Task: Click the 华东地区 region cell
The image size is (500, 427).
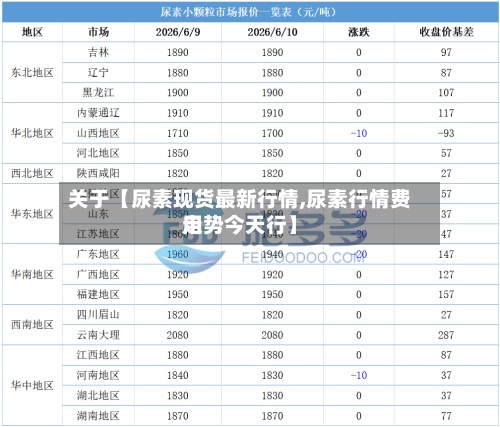Action: pyautogui.click(x=32, y=214)
